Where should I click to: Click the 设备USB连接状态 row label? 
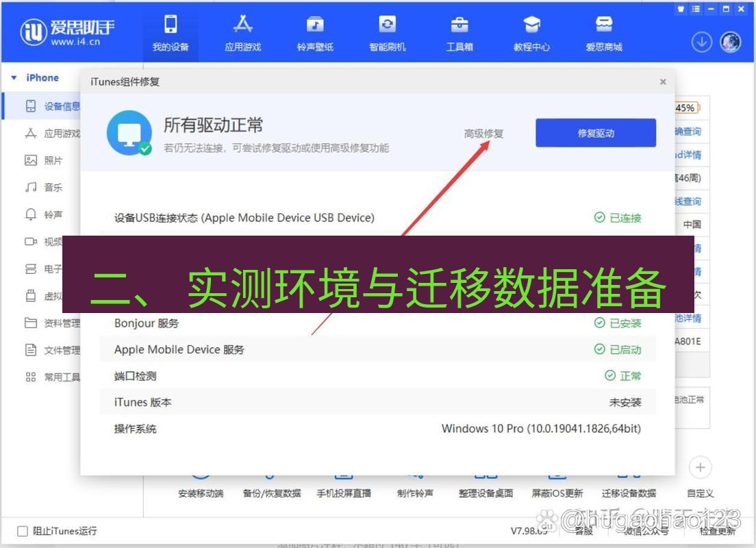click(244, 218)
